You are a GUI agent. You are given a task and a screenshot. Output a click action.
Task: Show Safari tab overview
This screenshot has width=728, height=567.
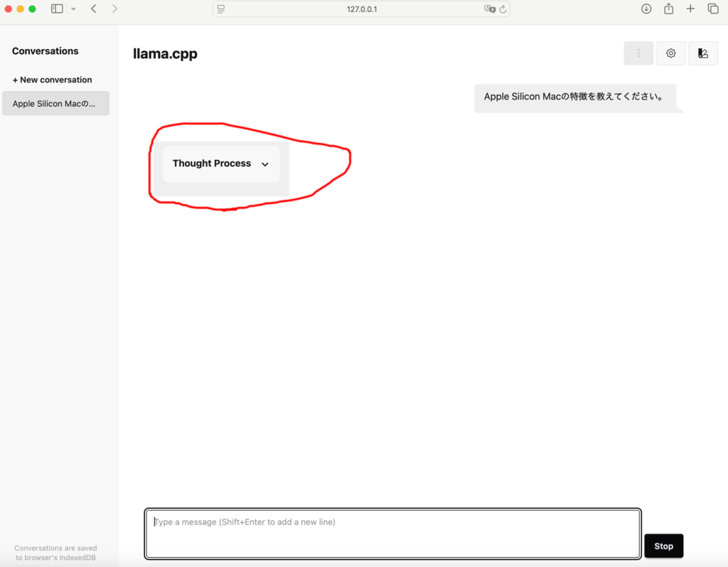pyautogui.click(x=713, y=9)
